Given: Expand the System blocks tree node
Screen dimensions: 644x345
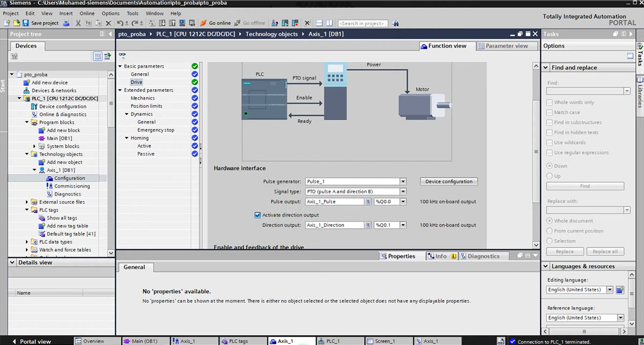Looking at the screenshot, I should (34, 146).
